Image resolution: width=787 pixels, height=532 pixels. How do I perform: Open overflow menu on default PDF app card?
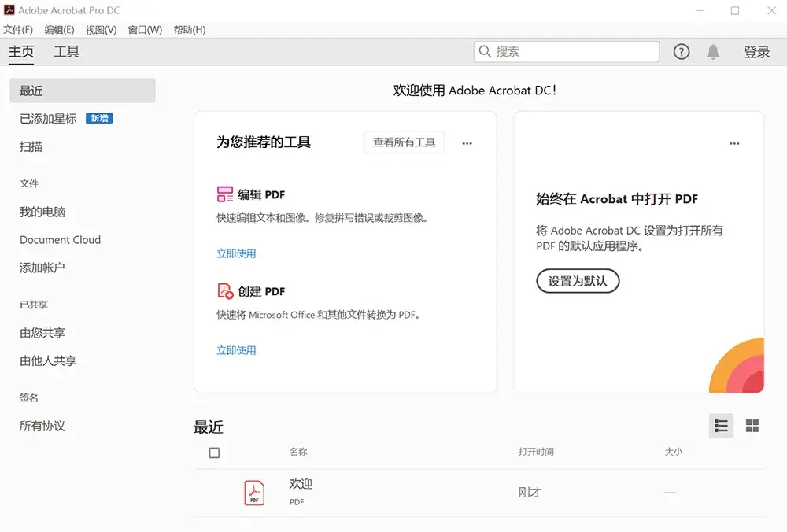click(734, 143)
